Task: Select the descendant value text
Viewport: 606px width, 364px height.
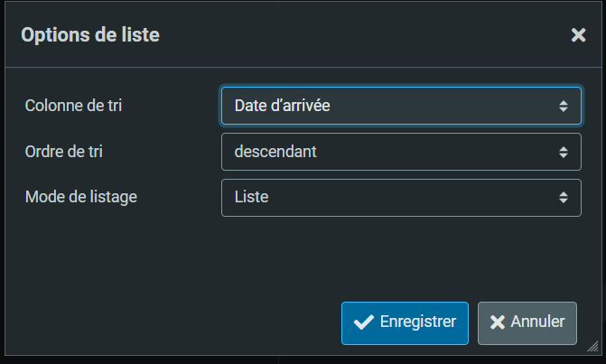Action: tap(275, 152)
